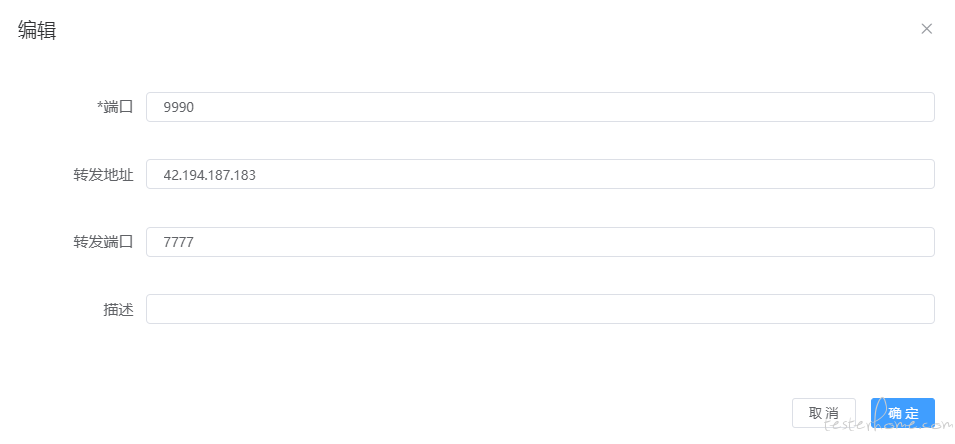Click the 7777 forward port value
The image size is (955, 444).
pyautogui.click(x=178, y=242)
